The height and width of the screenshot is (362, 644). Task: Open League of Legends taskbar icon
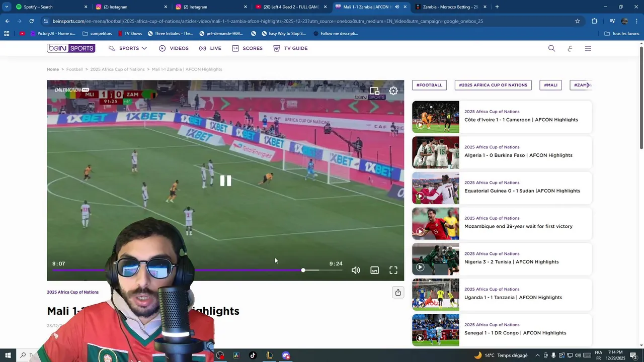pos(269,355)
